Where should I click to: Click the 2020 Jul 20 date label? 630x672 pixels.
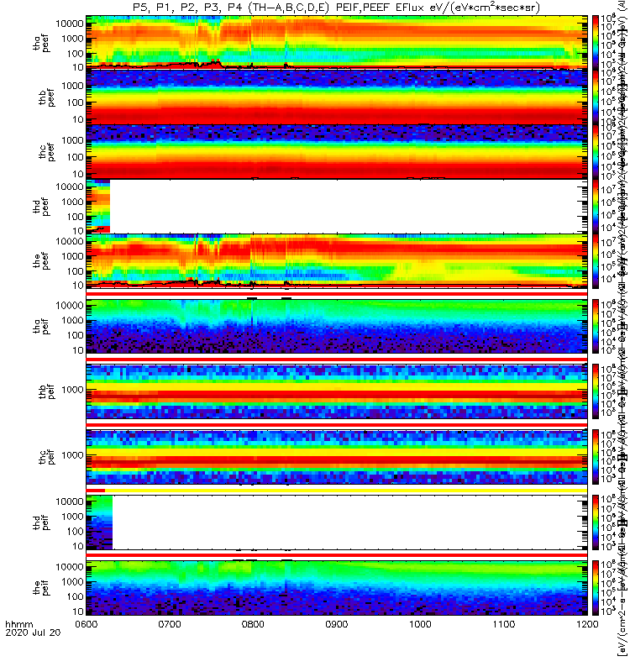point(33,633)
